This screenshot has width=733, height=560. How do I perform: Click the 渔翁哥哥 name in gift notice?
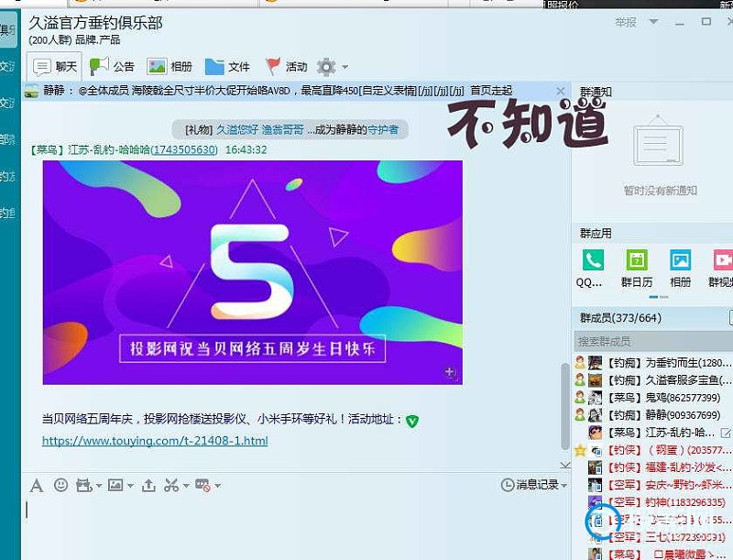tap(282, 129)
